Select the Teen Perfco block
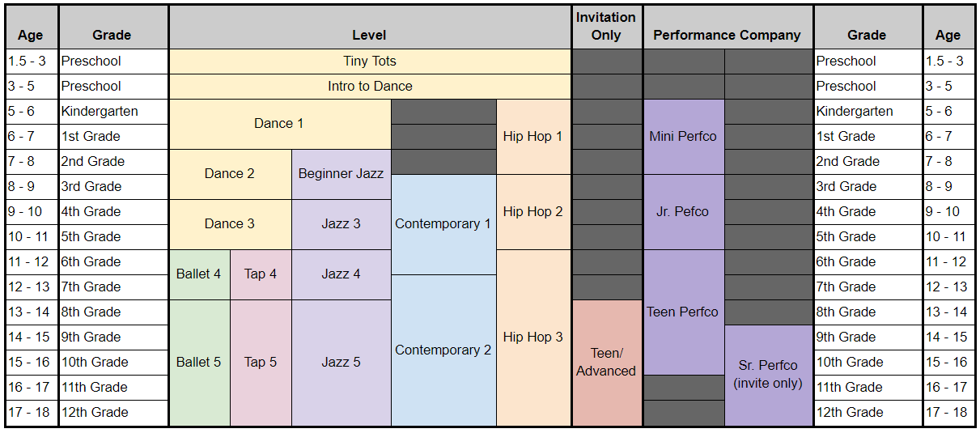This screenshot has width=980, height=433. point(683,312)
